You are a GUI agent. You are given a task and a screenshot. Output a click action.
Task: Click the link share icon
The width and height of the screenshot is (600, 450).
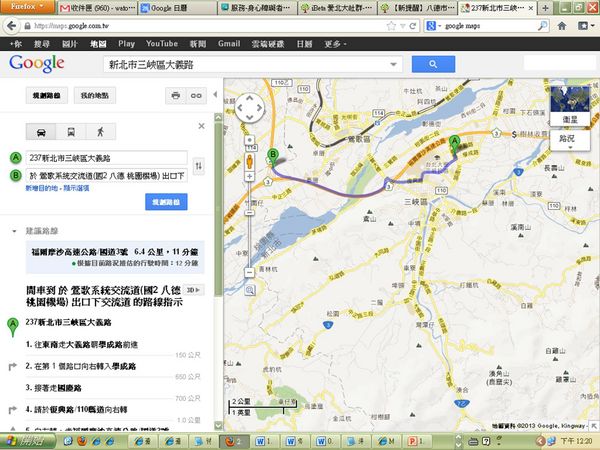[x=196, y=95]
